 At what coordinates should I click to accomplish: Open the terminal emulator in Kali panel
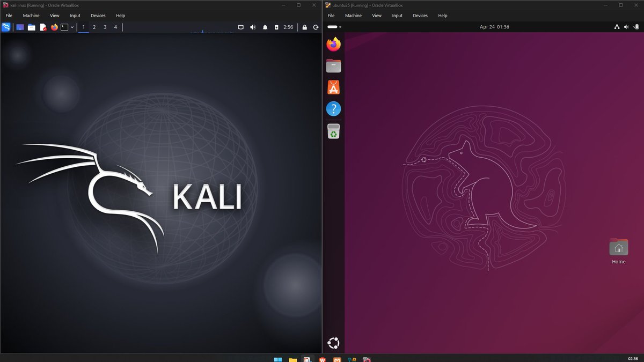tap(64, 27)
